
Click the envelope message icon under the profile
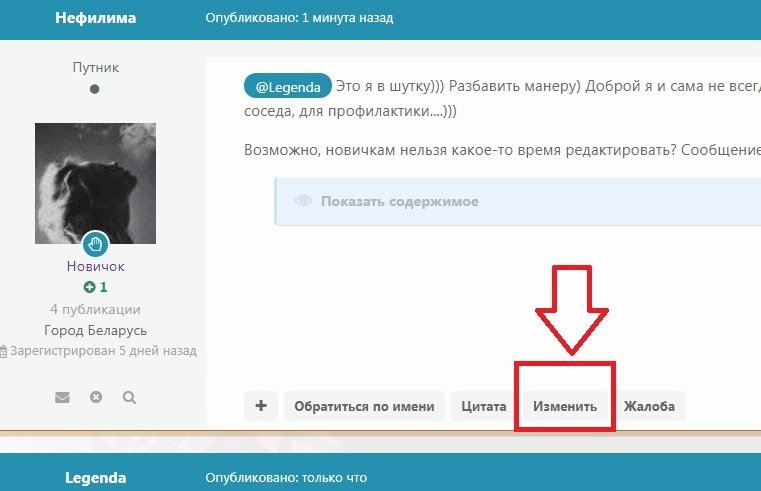[62, 397]
